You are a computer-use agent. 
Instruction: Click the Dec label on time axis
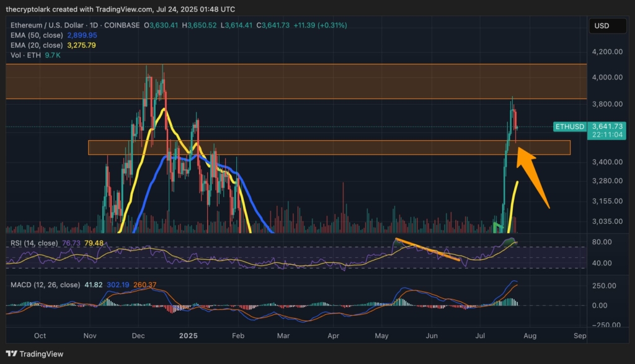[138, 335]
